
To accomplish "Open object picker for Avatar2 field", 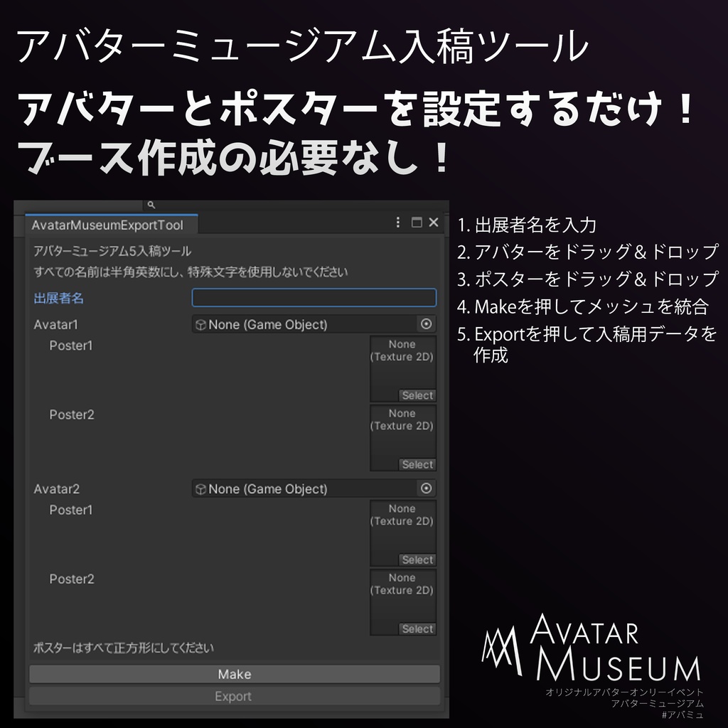I will pyautogui.click(x=427, y=488).
